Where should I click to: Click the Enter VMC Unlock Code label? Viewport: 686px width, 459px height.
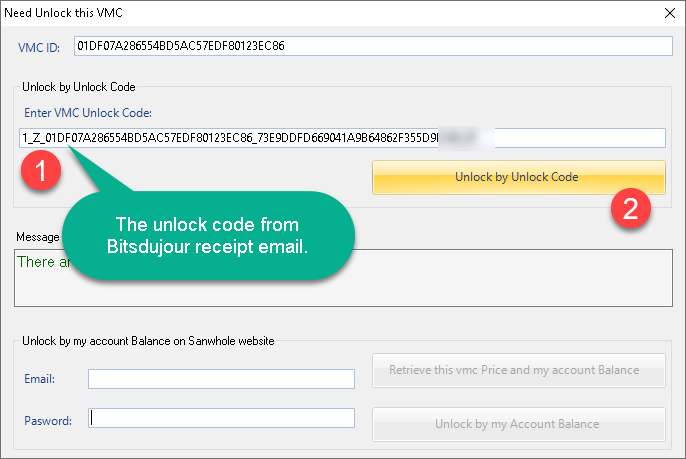[88, 113]
